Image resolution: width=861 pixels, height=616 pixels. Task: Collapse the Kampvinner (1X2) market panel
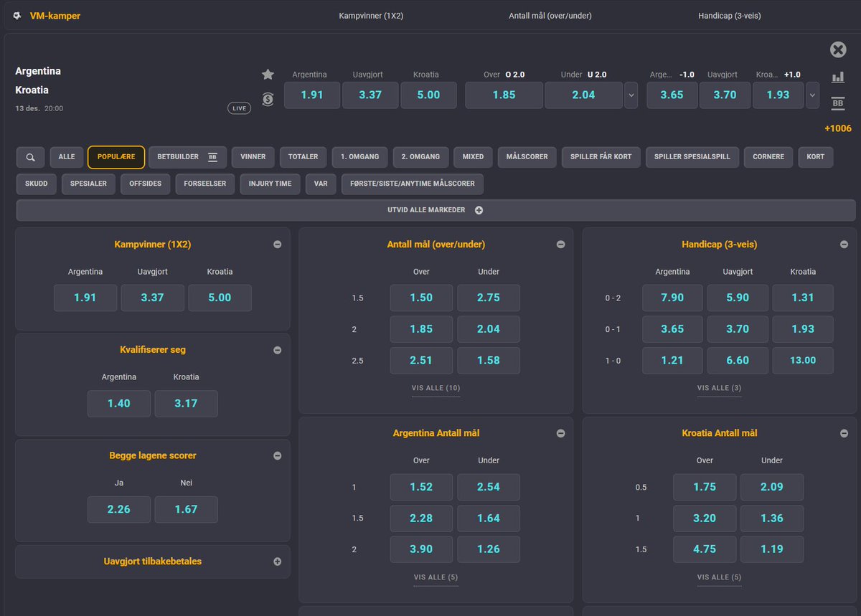point(278,244)
